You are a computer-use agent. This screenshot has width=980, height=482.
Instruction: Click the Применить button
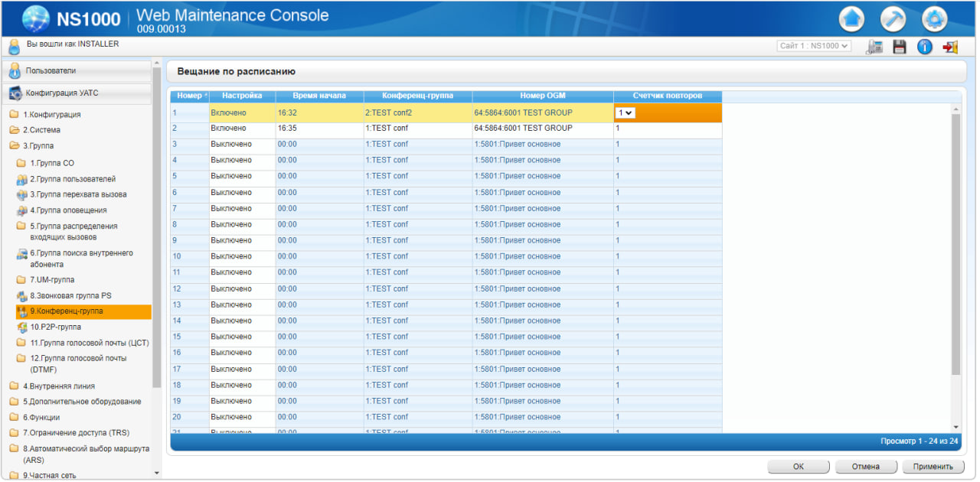pyautogui.click(x=933, y=466)
